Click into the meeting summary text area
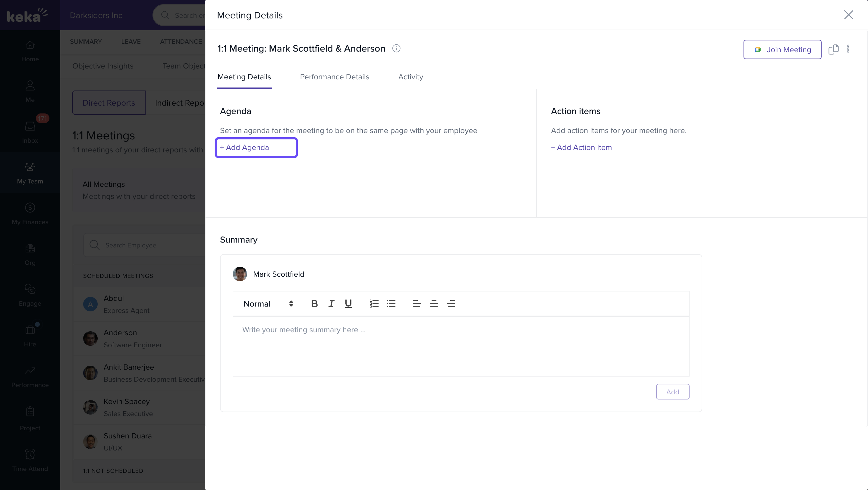The width and height of the screenshot is (868, 490). point(461,346)
